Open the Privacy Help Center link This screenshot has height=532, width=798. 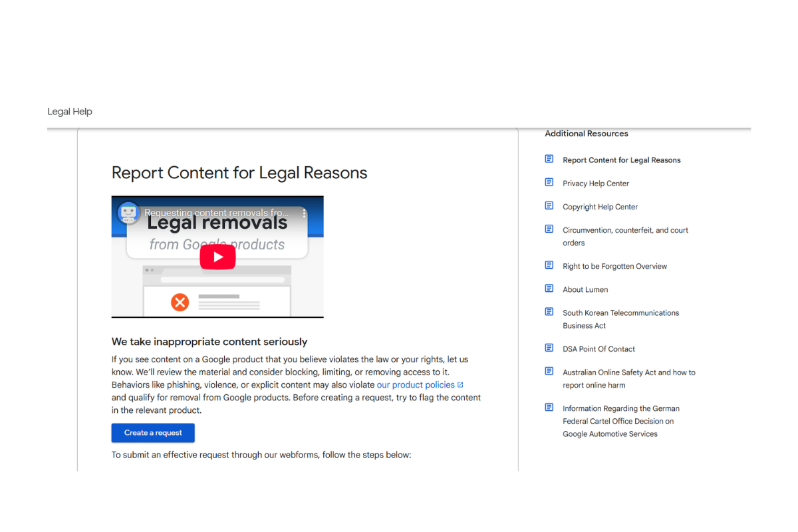pyautogui.click(x=596, y=184)
